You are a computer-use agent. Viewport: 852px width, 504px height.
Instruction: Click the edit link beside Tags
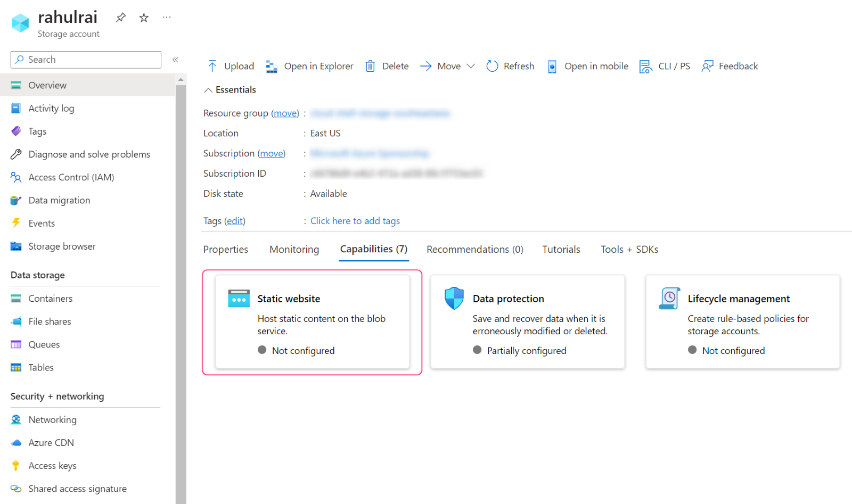(x=235, y=221)
